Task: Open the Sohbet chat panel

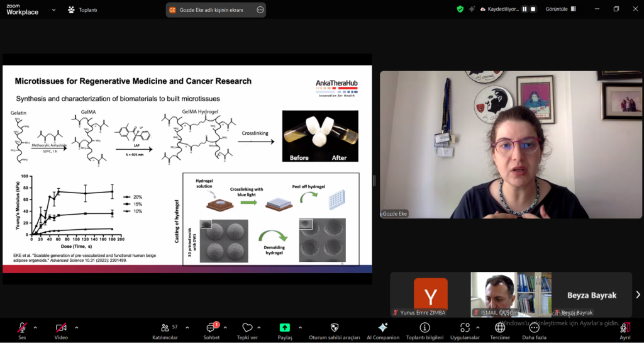Action: click(211, 330)
